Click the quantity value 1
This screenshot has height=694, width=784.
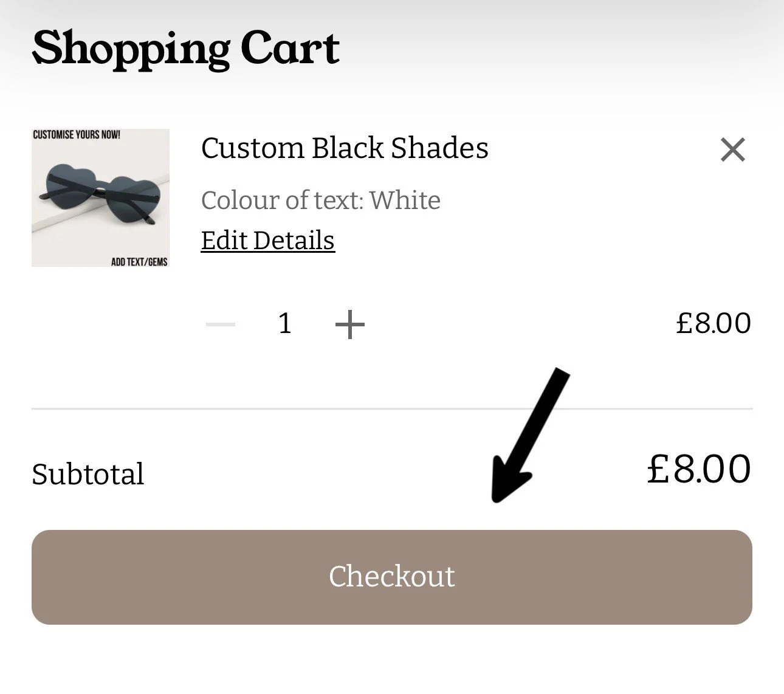(x=284, y=323)
